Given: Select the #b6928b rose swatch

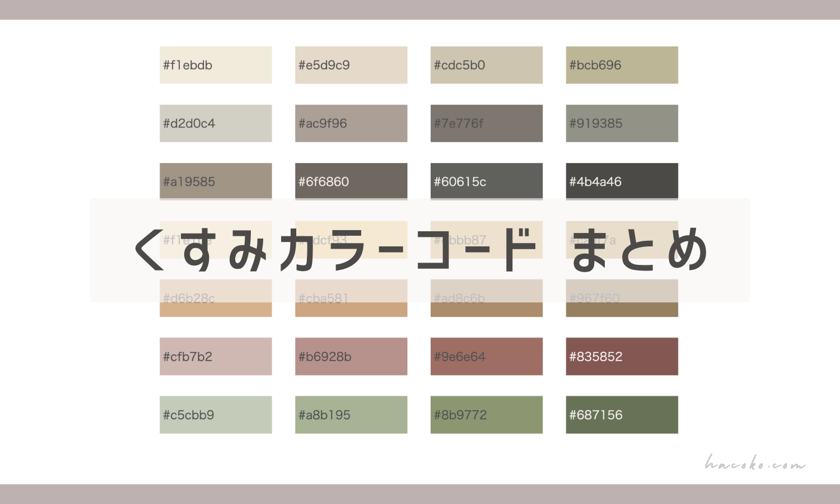Looking at the screenshot, I should tap(351, 356).
